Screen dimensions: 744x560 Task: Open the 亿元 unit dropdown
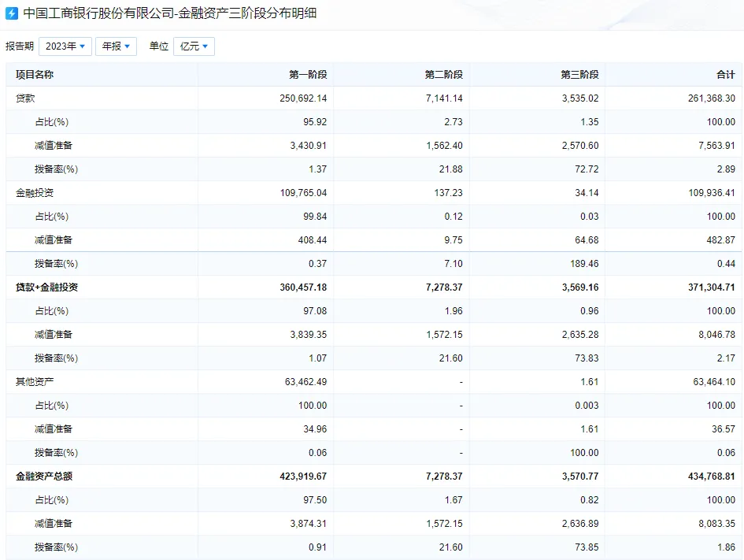pos(194,46)
